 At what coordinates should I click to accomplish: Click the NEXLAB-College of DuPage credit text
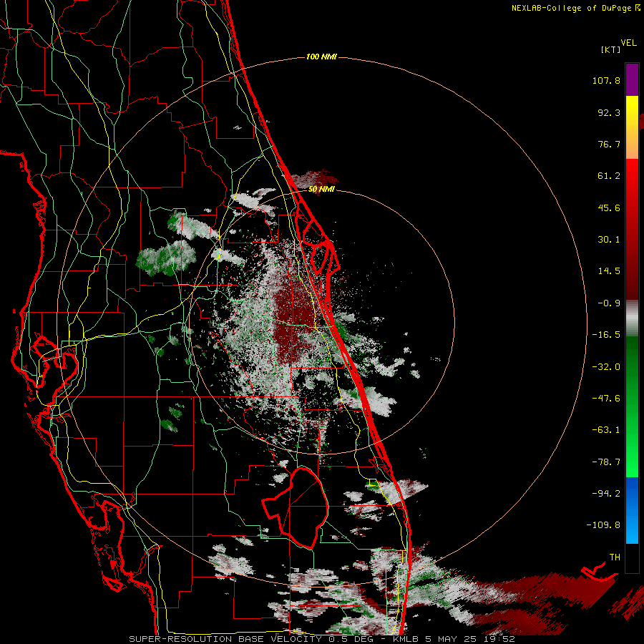575,8
